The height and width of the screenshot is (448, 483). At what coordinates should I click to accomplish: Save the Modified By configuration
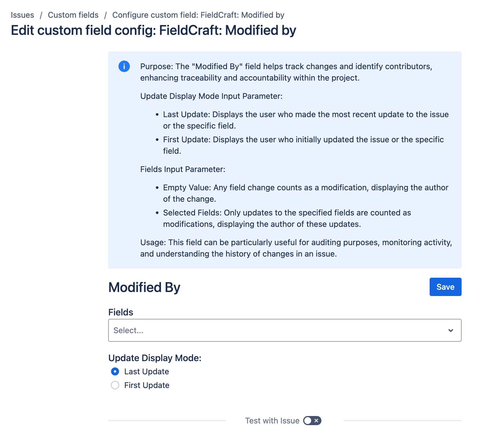point(445,287)
